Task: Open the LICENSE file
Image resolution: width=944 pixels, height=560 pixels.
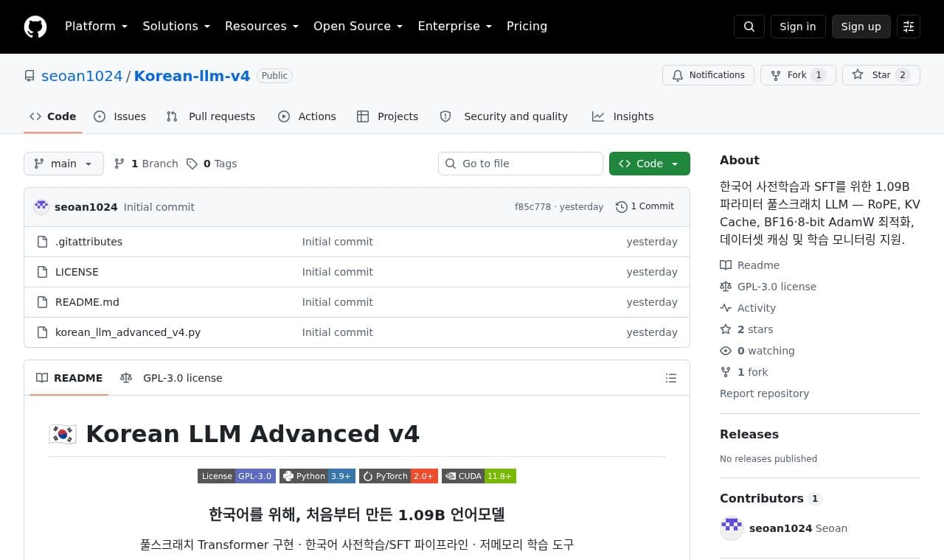Action: pos(77,272)
